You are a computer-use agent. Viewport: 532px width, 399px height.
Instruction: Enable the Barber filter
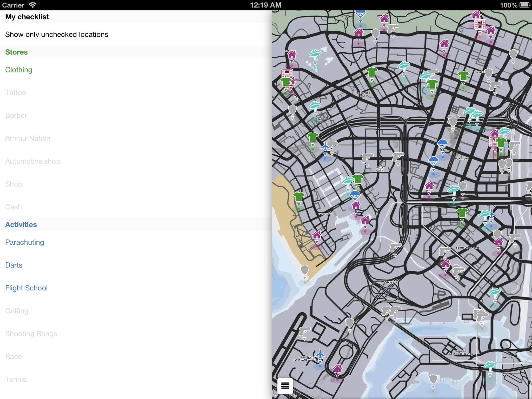coord(136,116)
